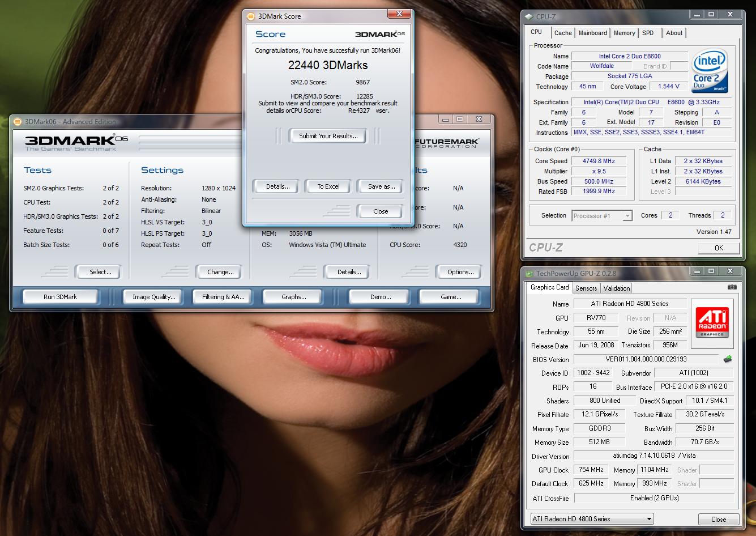Click the 3DMark06 Advanced Edition window icon
This screenshot has height=536, width=756.
18,121
